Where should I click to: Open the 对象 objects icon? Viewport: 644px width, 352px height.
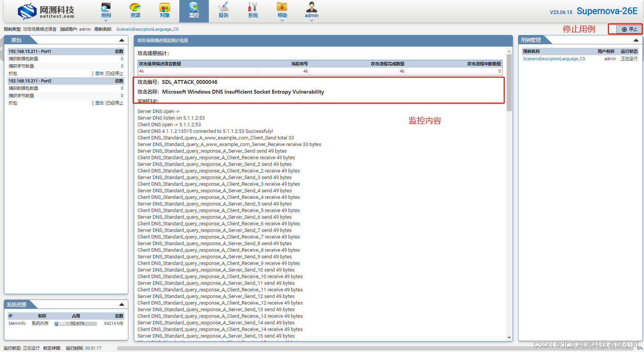(165, 10)
